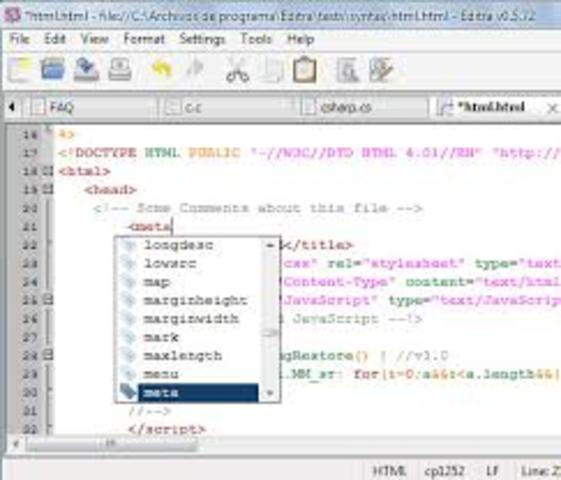Switch to the csharp.cs tab

pyautogui.click(x=362, y=107)
